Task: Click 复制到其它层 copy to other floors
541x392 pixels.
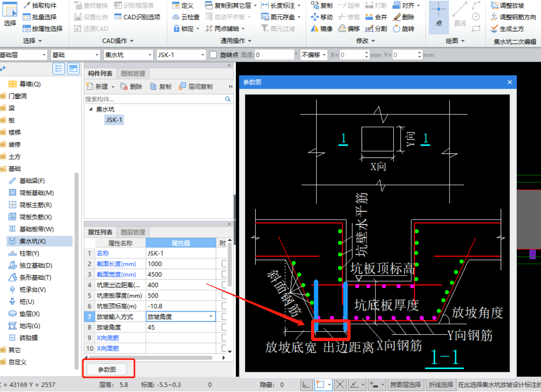Action: (231, 5)
